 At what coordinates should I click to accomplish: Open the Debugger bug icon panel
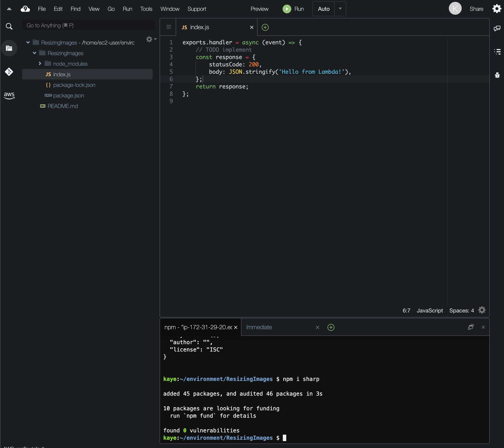tap(497, 75)
